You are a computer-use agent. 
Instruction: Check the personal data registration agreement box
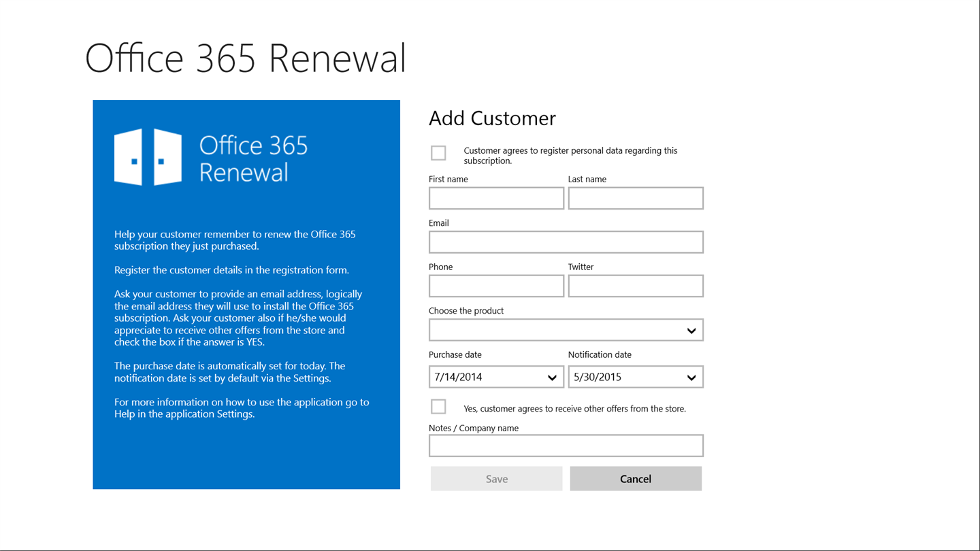[x=438, y=153]
